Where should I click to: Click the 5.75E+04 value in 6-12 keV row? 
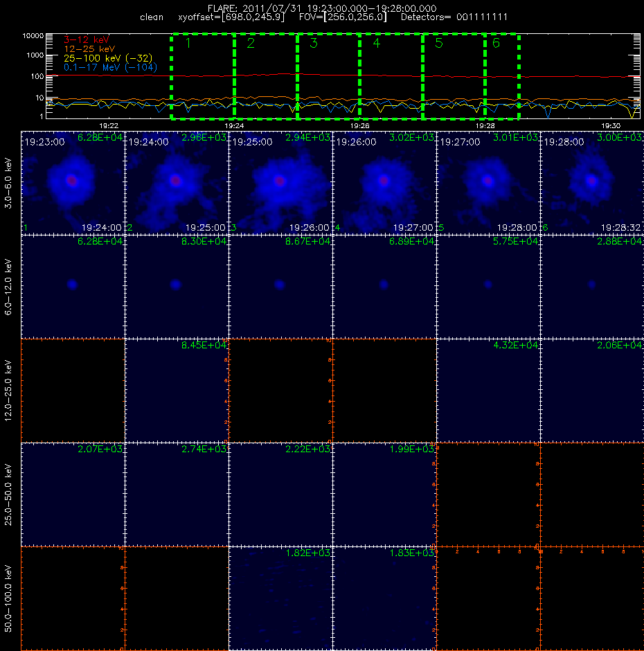coord(515,241)
